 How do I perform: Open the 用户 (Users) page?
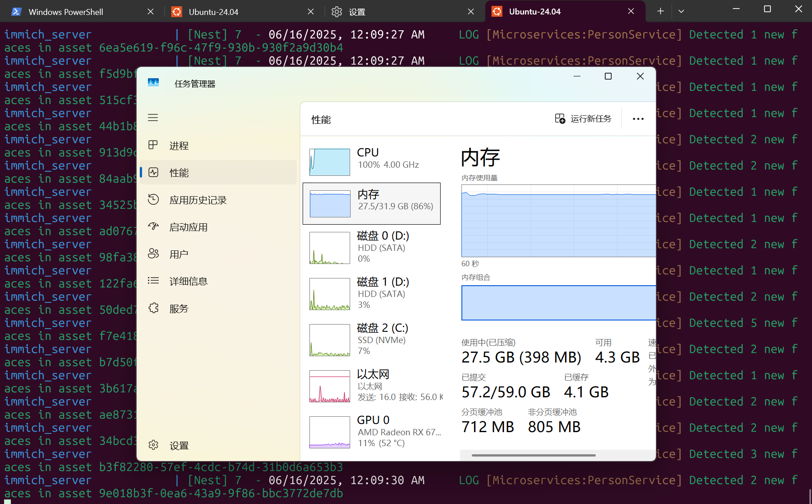218,254
